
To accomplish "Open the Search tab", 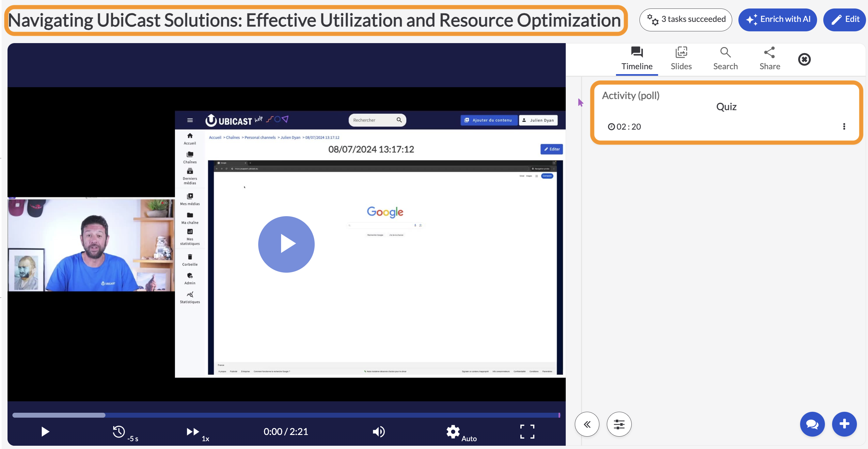I will [725, 59].
